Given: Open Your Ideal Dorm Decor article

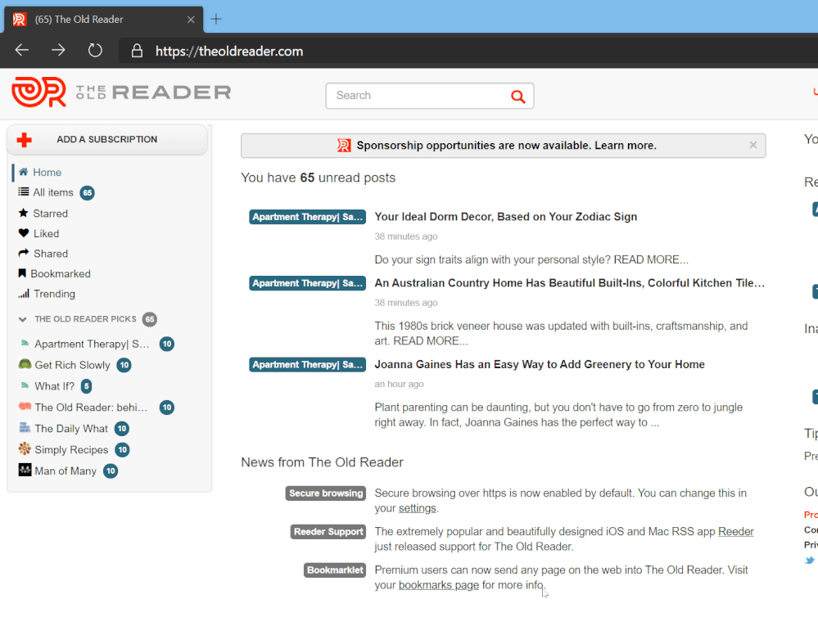Looking at the screenshot, I should tap(505, 216).
